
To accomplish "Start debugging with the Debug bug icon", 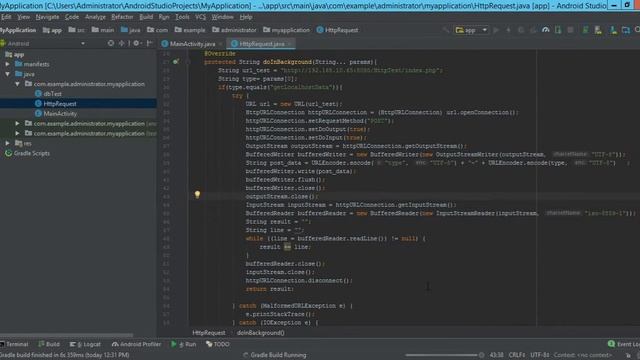I will point(521,30).
